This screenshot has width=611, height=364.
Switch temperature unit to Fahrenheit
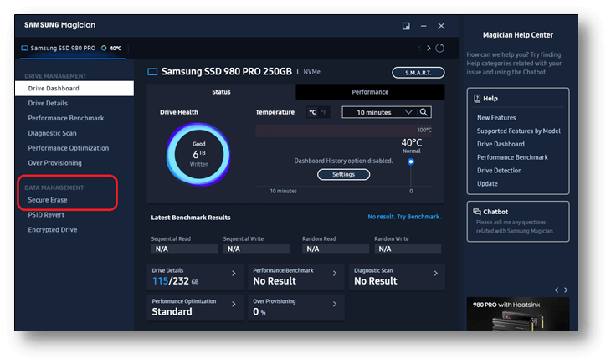[324, 112]
